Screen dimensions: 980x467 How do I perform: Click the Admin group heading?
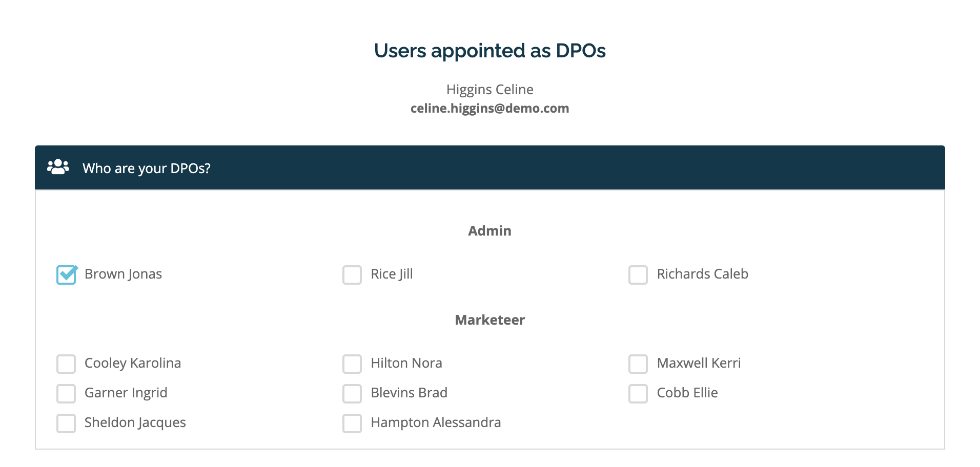(489, 231)
